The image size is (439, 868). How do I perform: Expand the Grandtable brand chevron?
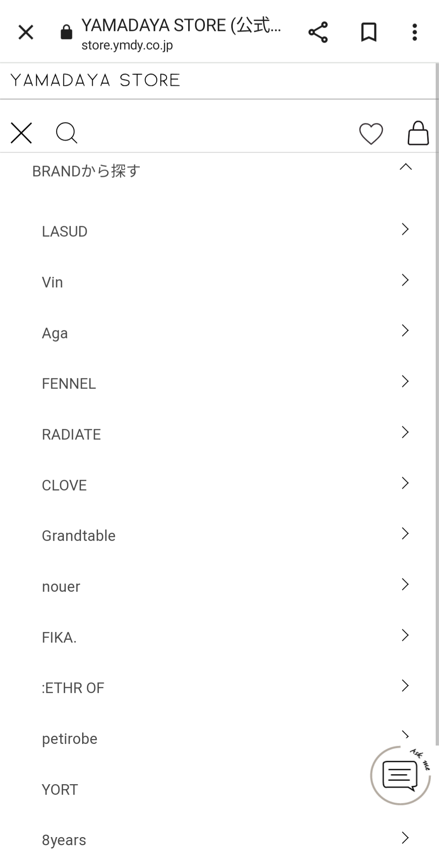pyautogui.click(x=405, y=533)
